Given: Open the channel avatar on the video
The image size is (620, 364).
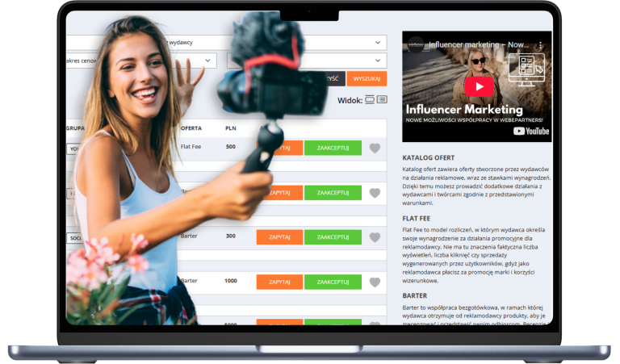Looking at the screenshot, I should 415,44.
